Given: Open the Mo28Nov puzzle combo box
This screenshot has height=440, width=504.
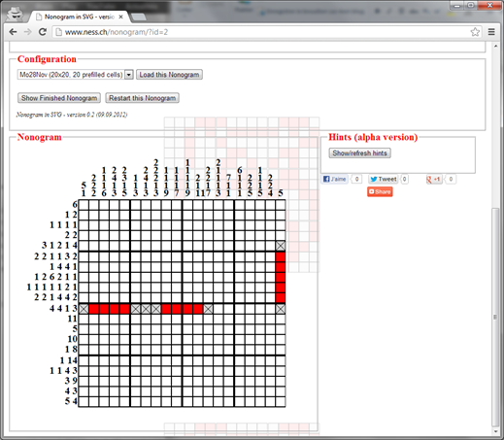Looking at the screenshot, I should tap(75, 75).
